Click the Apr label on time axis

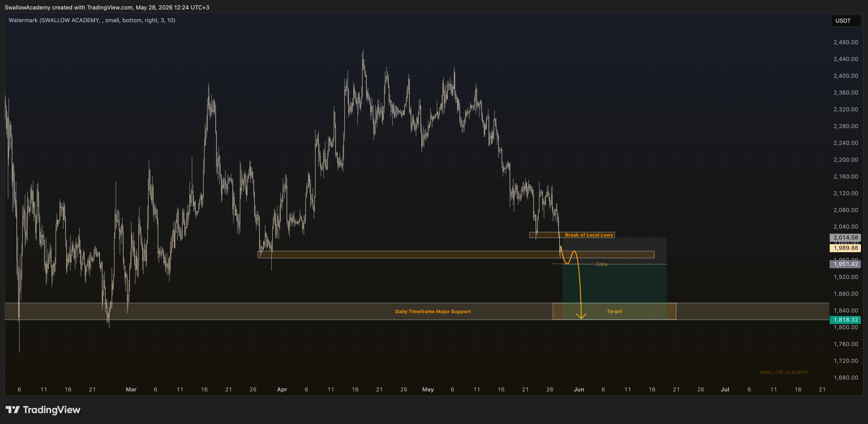282,389
